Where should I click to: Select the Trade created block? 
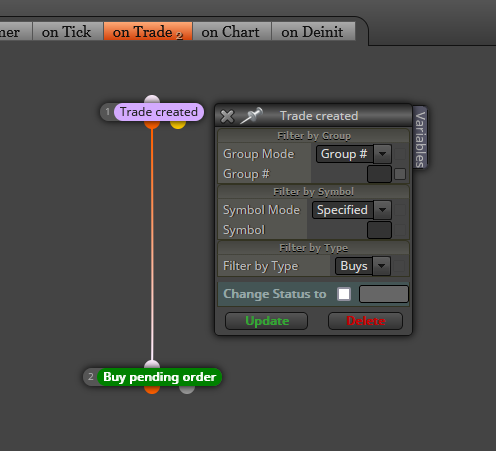click(159, 112)
